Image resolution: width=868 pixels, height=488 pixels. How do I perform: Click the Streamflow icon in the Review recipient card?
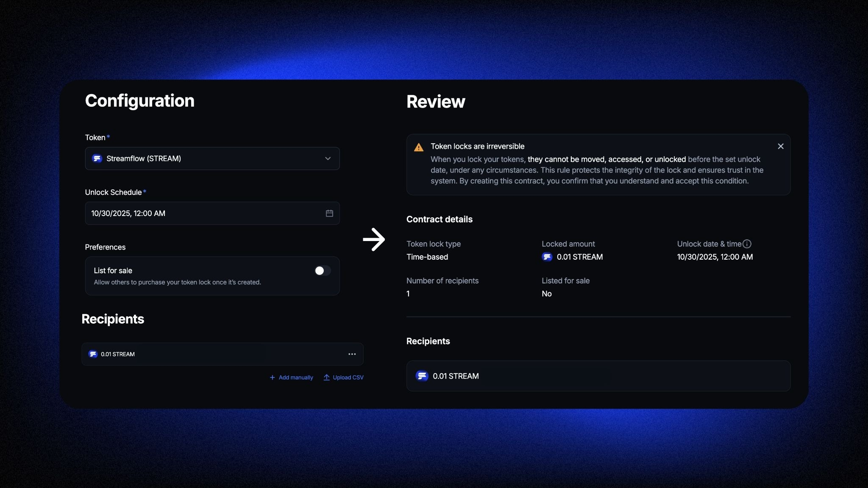click(422, 376)
